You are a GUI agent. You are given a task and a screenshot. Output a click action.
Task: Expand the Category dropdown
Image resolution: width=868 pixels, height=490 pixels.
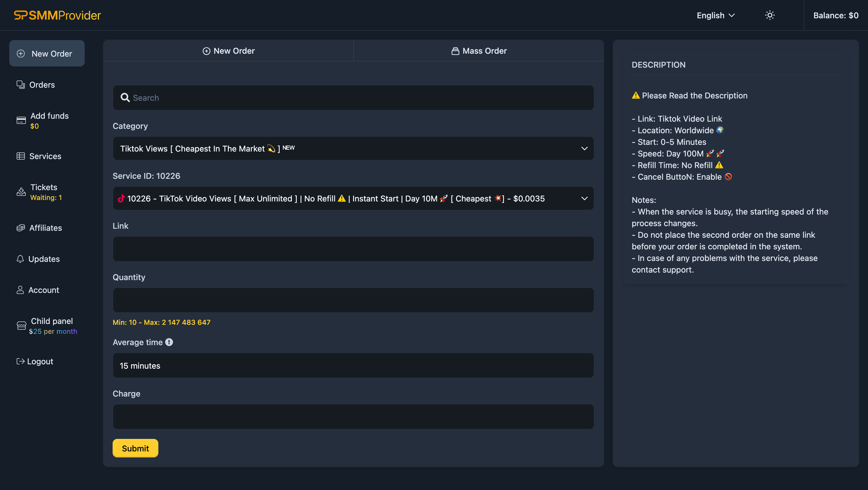[x=353, y=148]
